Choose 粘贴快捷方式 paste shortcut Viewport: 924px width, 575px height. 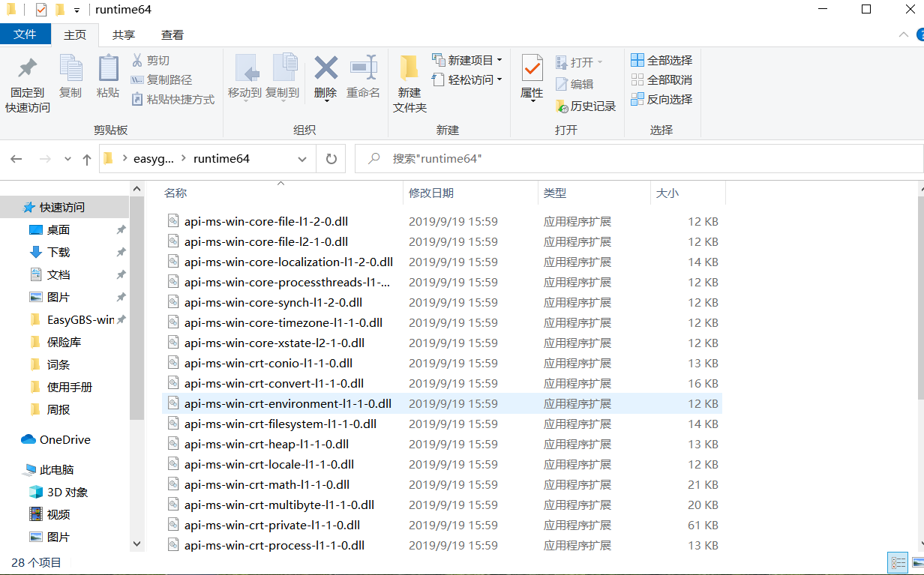point(172,100)
